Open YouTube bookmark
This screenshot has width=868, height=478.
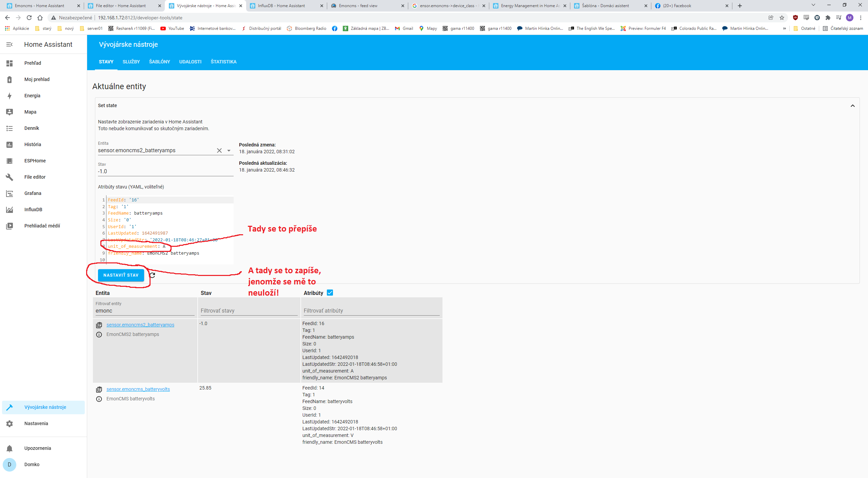(x=172, y=28)
